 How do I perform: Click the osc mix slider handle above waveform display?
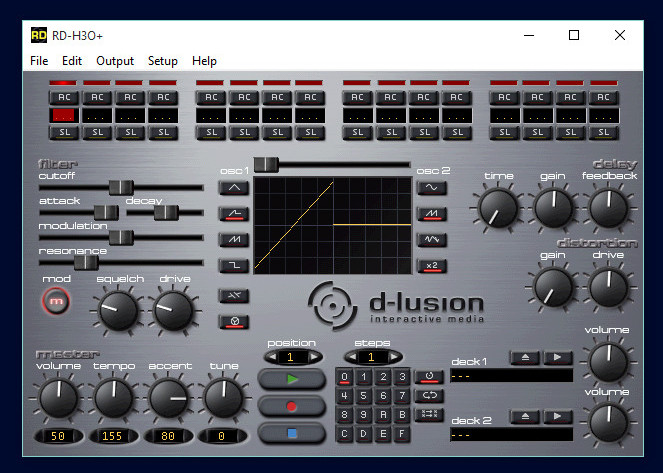(x=266, y=164)
